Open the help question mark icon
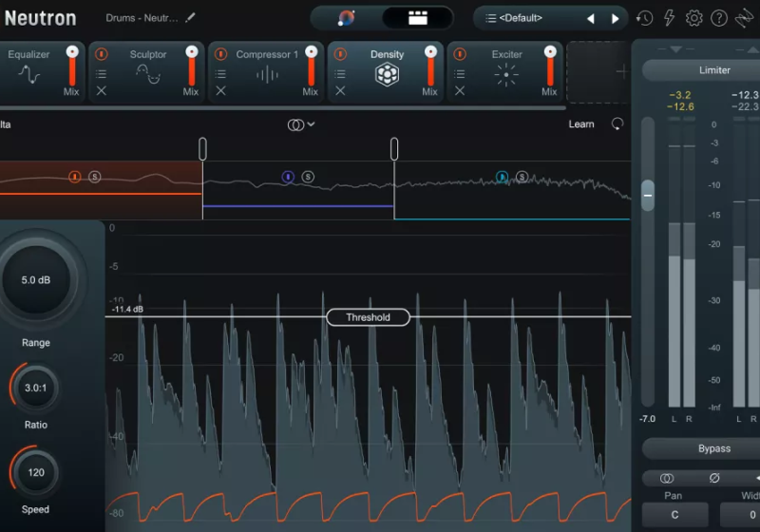This screenshot has width=760, height=532. (x=719, y=18)
